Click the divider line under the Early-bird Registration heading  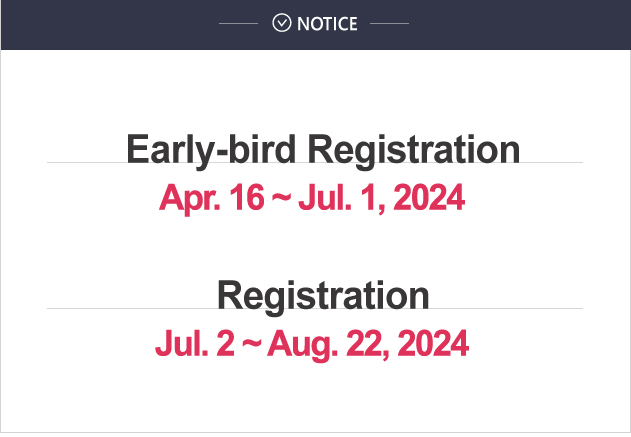315,163
